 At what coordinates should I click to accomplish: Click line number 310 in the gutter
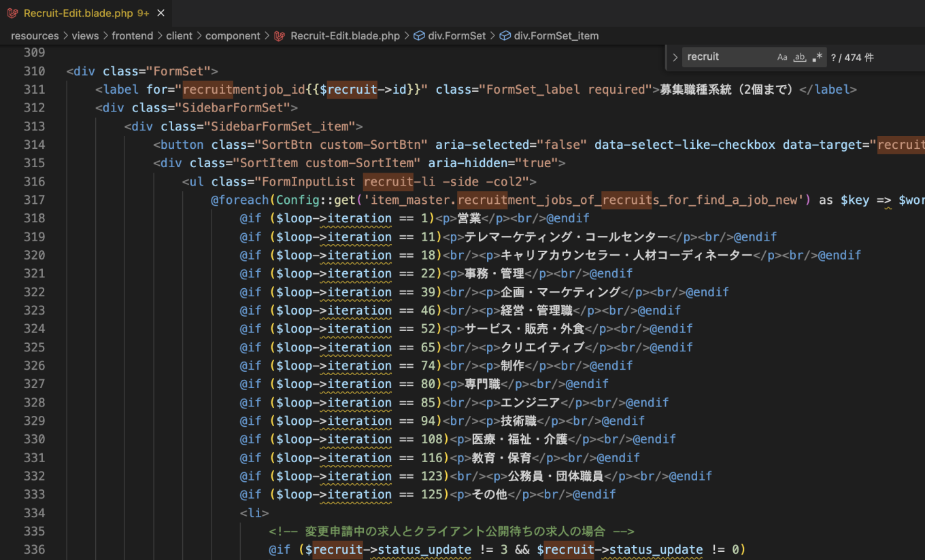34,71
